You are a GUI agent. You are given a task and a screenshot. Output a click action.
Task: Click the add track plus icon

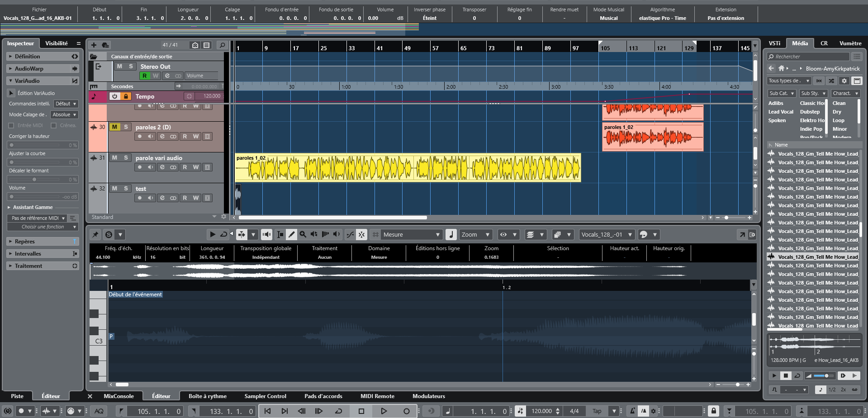tap(94, 45)
